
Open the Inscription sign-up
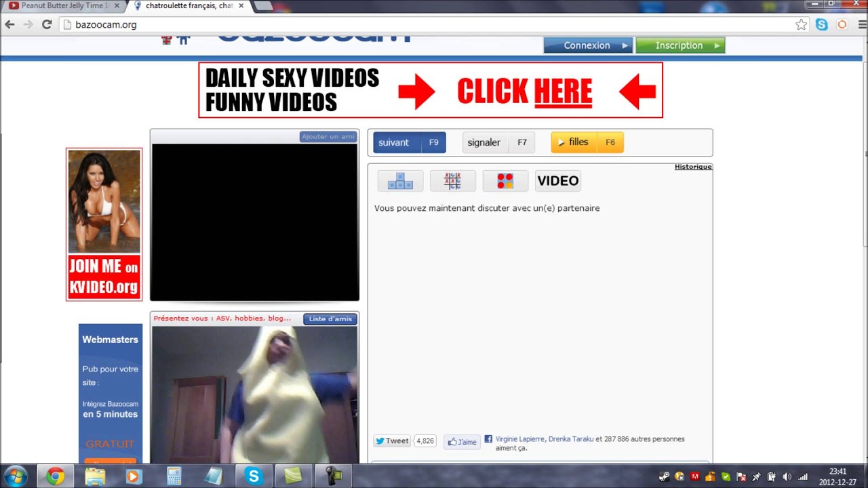[x=680, y=45]
